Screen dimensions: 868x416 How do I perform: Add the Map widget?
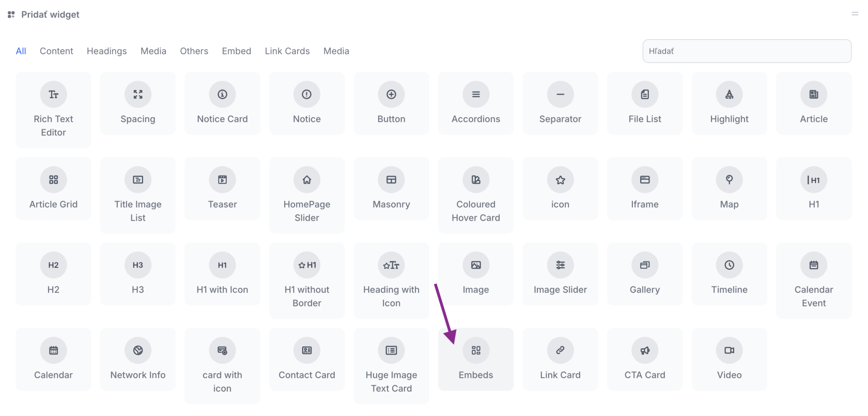[x=729, y=189]
